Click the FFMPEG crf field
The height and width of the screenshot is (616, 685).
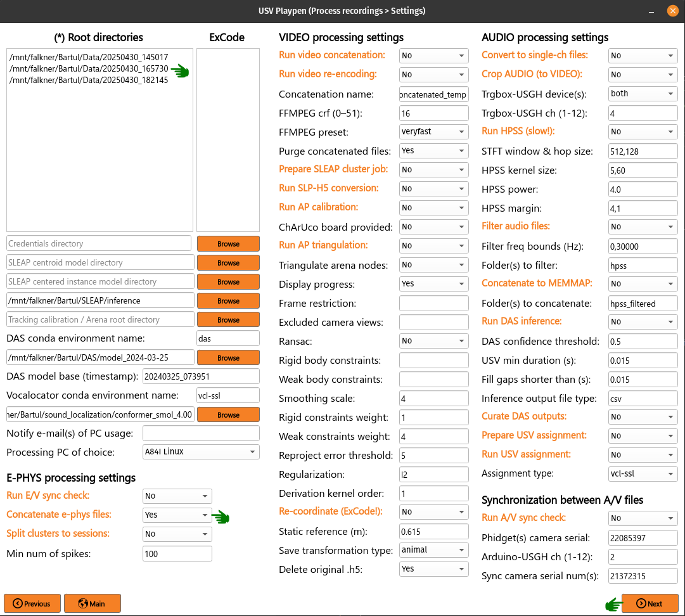(433, 113)
